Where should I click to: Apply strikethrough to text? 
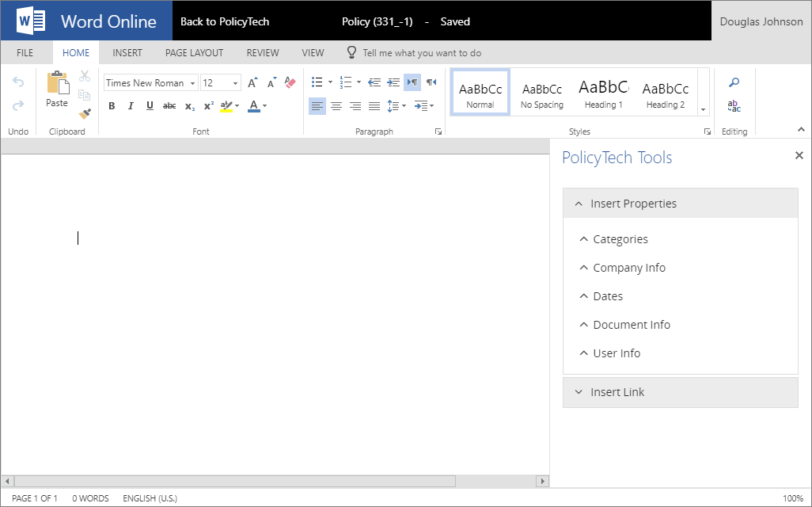[x=169, y=105]
